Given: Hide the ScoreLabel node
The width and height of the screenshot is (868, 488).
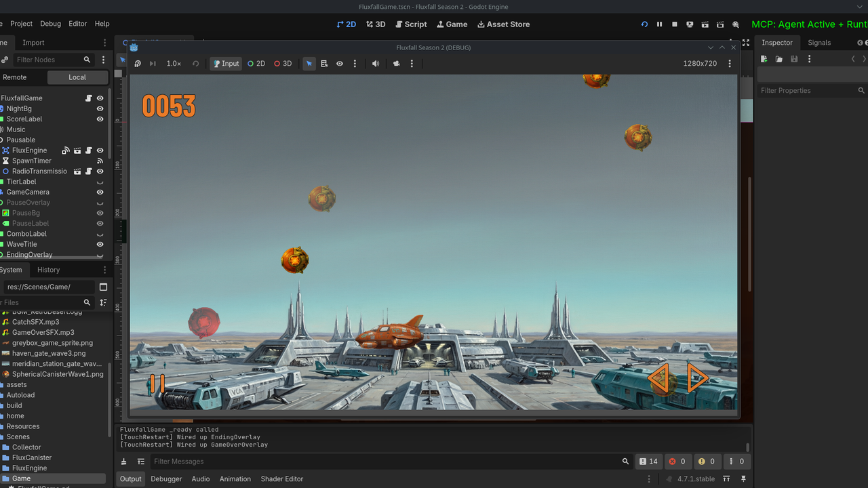Looking at the screenshot, I should pos(100,119).
